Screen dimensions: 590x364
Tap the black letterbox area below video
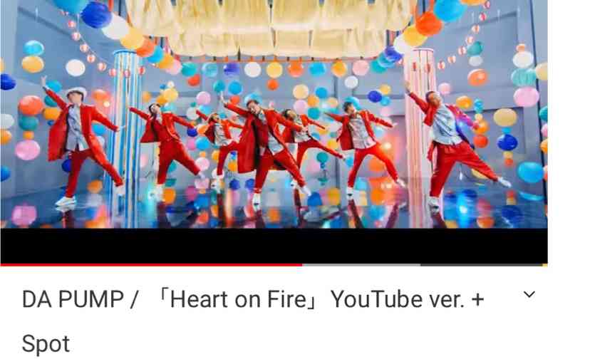click(274, 246)
